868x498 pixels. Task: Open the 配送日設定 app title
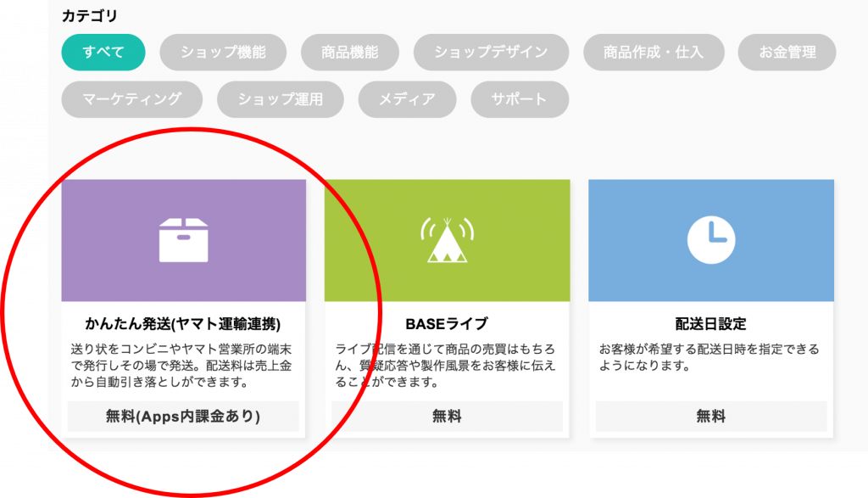pos(711,323)
